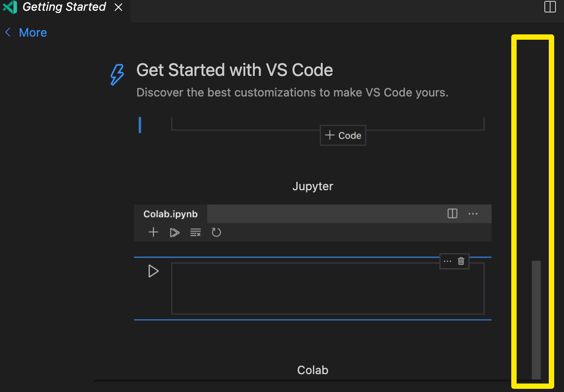Viewport: 564px width, 392px height.
Task: Click the blue lightning bolt icon
Action: point(117,75)
